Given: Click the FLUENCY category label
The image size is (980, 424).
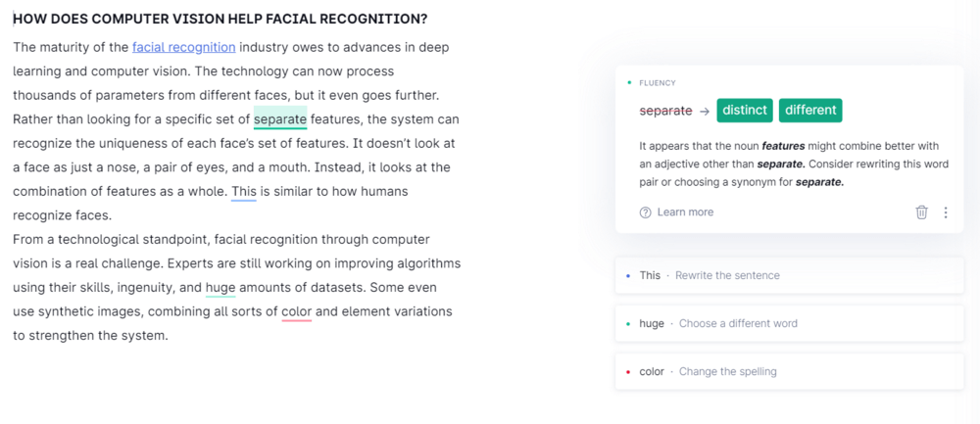Looking at the screenshot, I should pyautogui.click(x=657, y=83).
